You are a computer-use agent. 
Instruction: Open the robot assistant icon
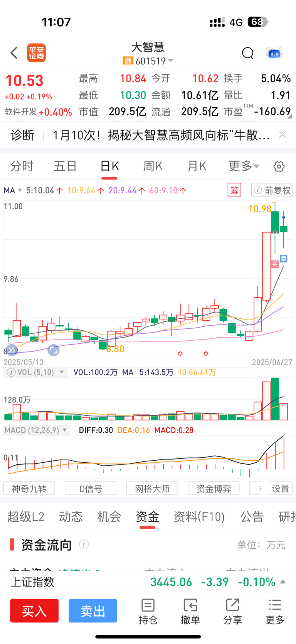pos(274,53)
